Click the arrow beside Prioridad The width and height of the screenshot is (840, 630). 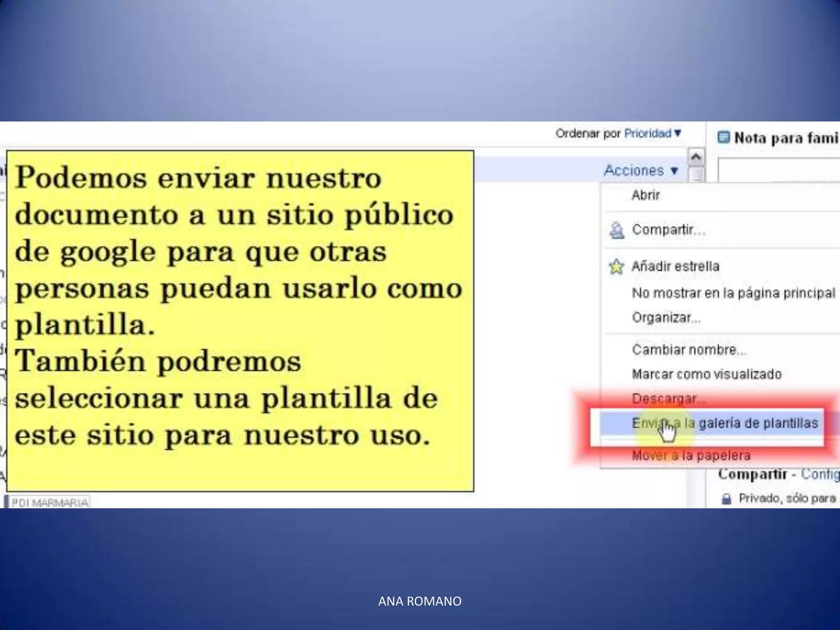(678, 133)
